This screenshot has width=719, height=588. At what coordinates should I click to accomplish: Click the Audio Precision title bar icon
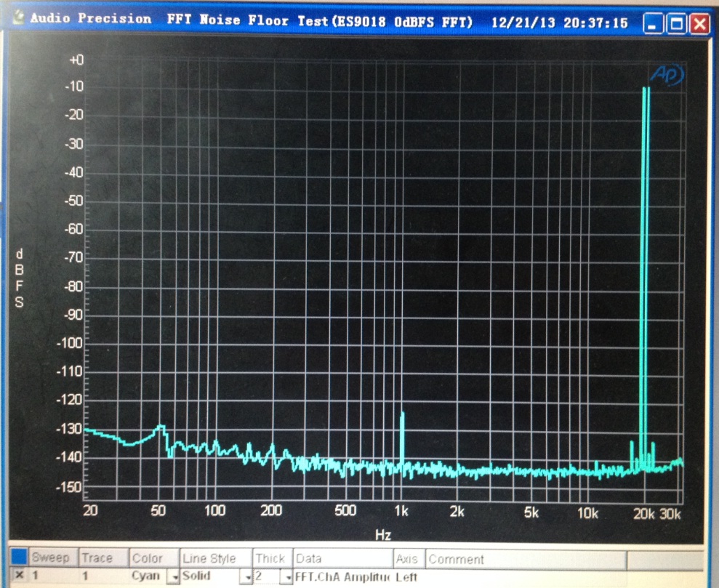[19, 18]
